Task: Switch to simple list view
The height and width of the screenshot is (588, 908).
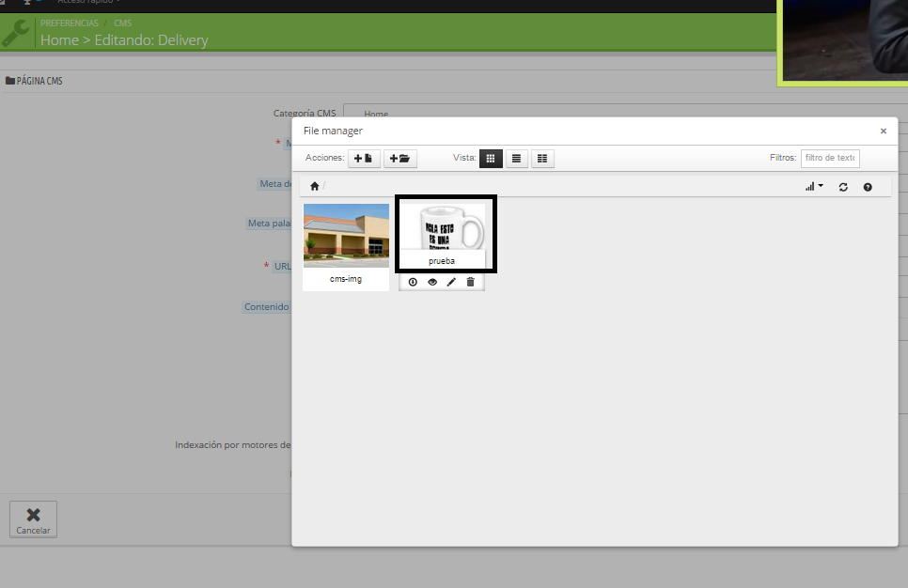Action: coord(516,159)
